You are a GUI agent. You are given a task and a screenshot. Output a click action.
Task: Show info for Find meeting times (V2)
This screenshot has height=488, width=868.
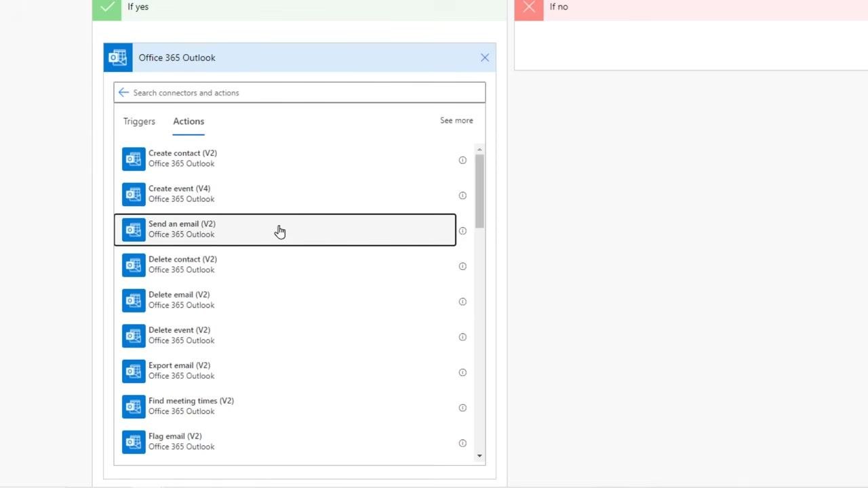click(462, 407)
